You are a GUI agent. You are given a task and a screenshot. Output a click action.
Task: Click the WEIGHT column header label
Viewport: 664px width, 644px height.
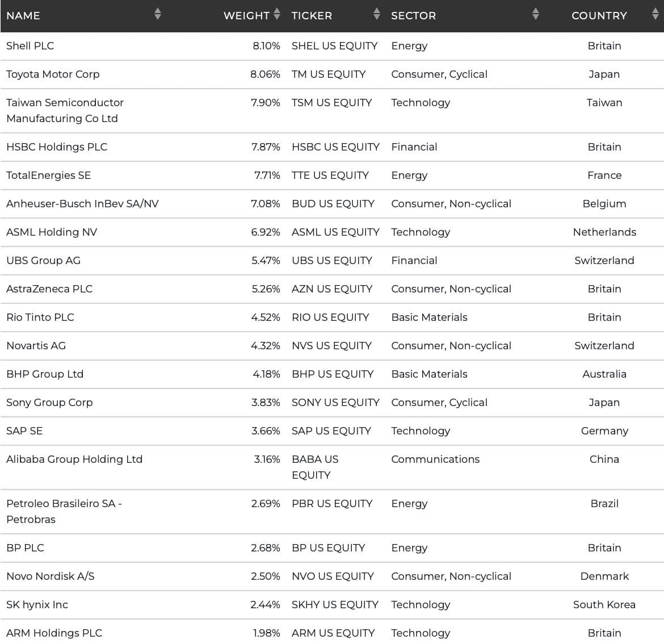pos(246,16)
